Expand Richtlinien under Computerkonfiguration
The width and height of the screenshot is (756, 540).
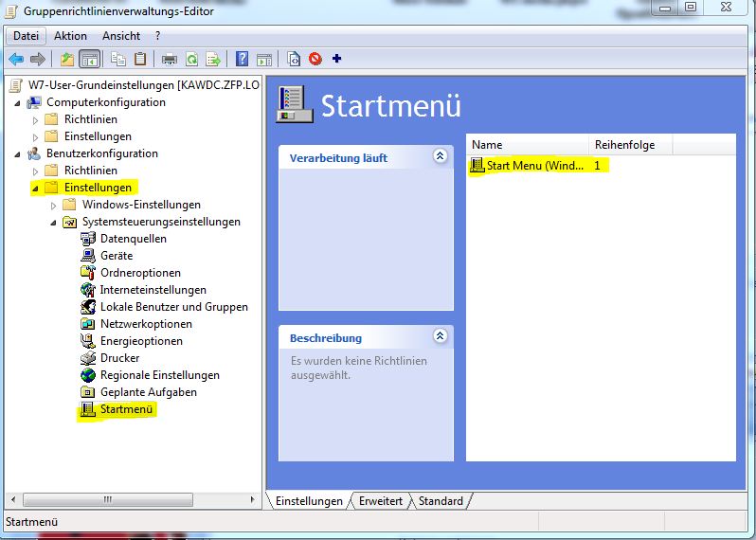click(x=35, y=120)
